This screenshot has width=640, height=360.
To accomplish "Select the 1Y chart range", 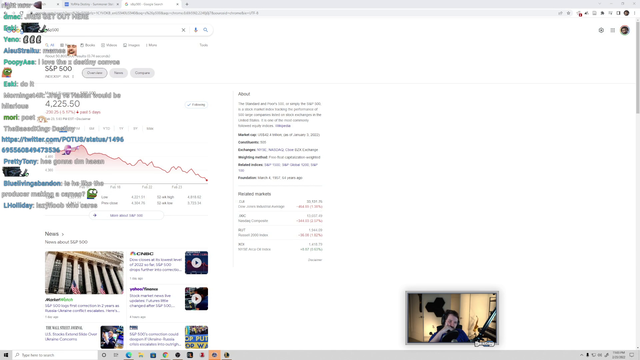I will (121, 129).
